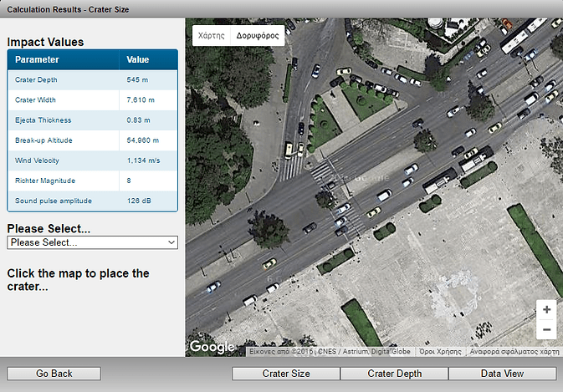Zoom out the map with minus icon

546,329
